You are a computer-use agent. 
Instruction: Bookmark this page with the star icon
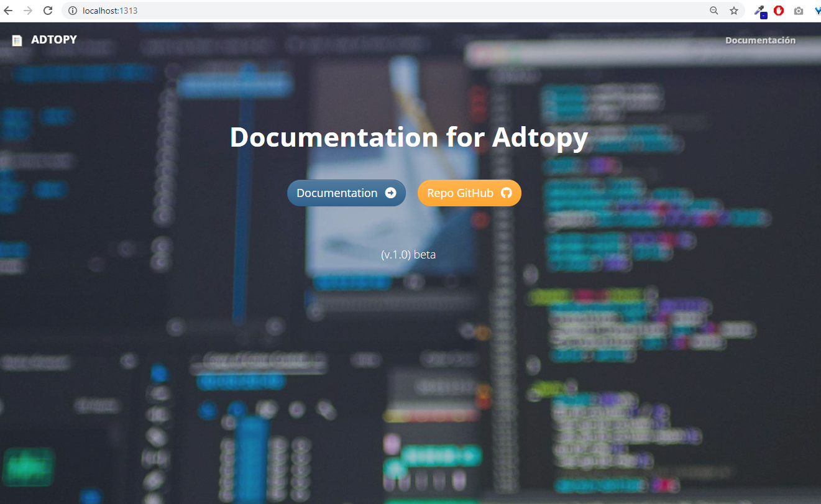click(734, 11)
